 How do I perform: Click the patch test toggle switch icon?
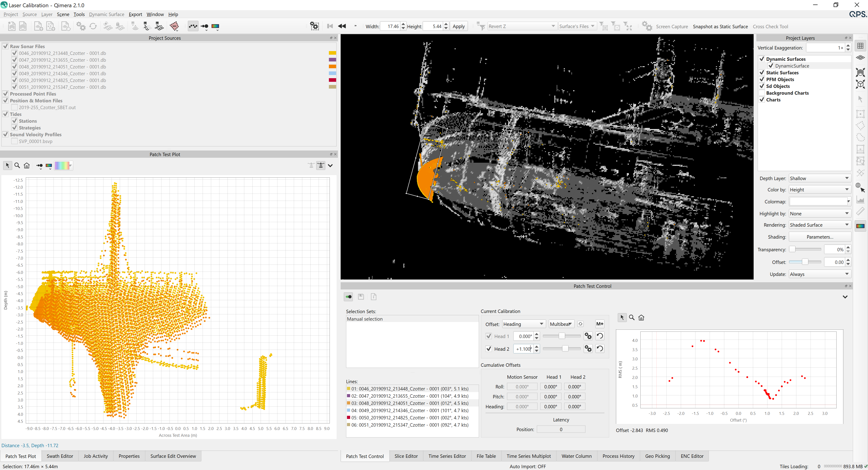(x=348, y=297)
